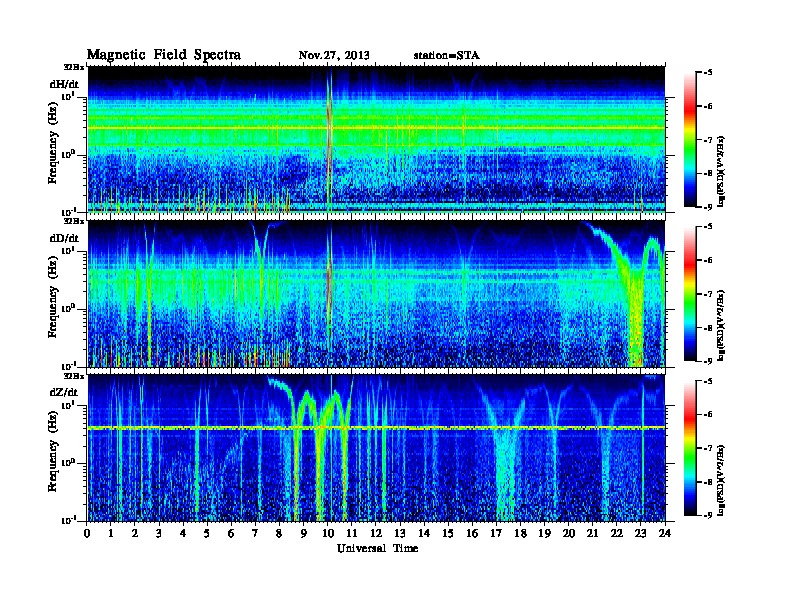Click the dZ/dt panel color scale bar
The image size is (792, 612).
pyautogui.click(x=690, y=448)
